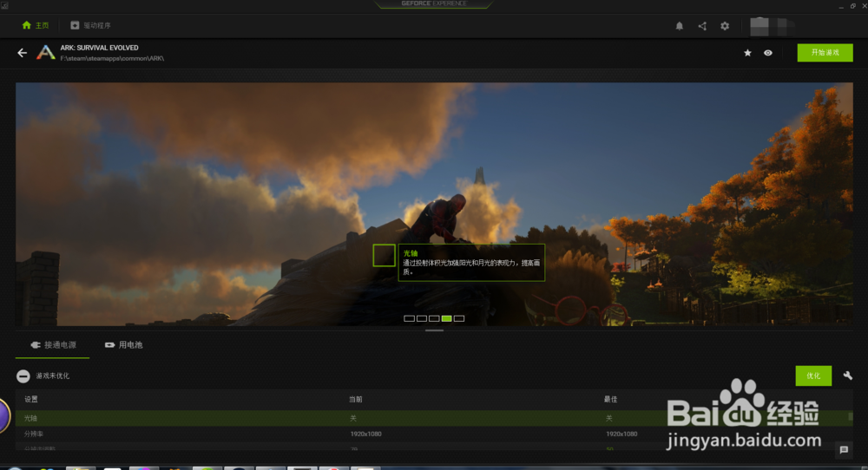Screen dimensions: 868x470
Task: Click the optimal 1920x1080 resolution value
Action: pyautogui.click(x=621, y=434)
